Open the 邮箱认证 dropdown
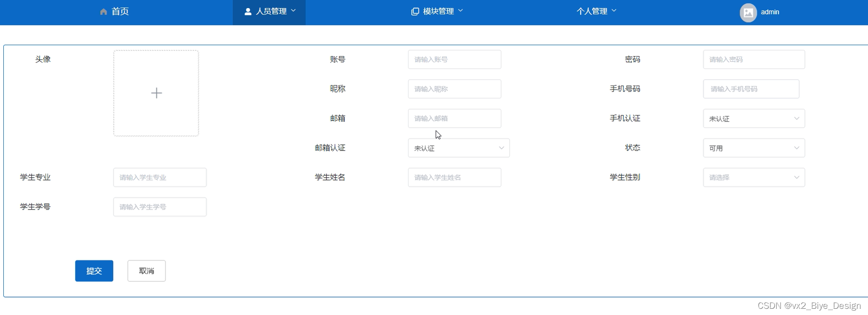This screenshot has height=315, width=868. click(x=458, y=148)
